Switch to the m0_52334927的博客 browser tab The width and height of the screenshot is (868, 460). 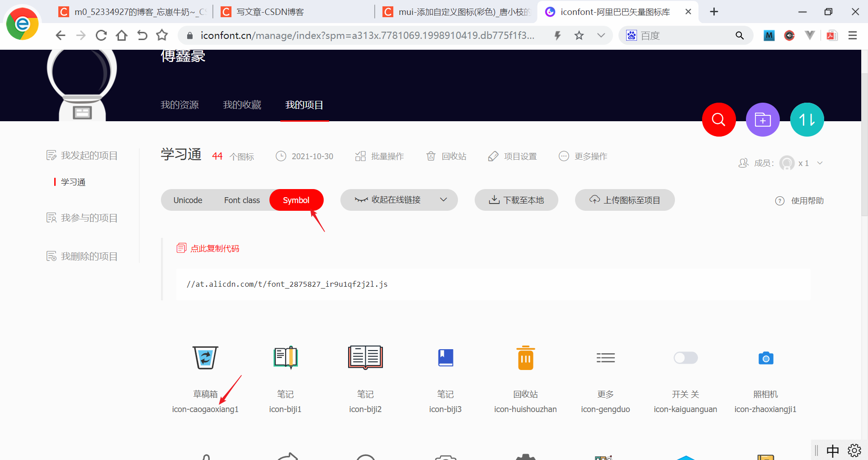[x=133, y=12]
